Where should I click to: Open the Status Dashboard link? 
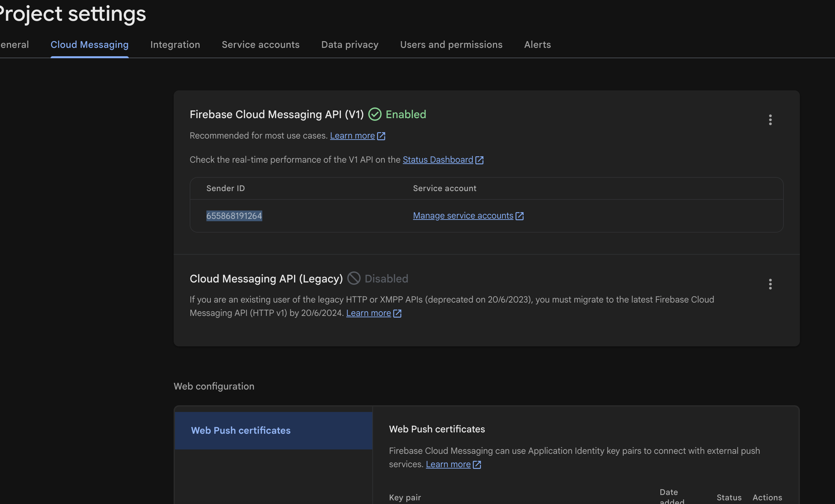coord(438,160)
